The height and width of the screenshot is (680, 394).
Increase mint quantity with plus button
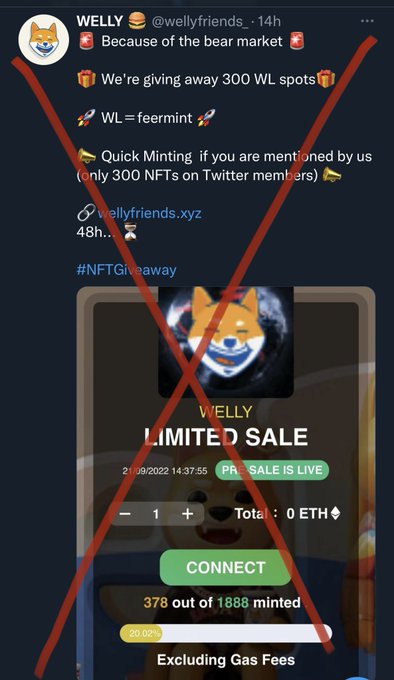187,514
